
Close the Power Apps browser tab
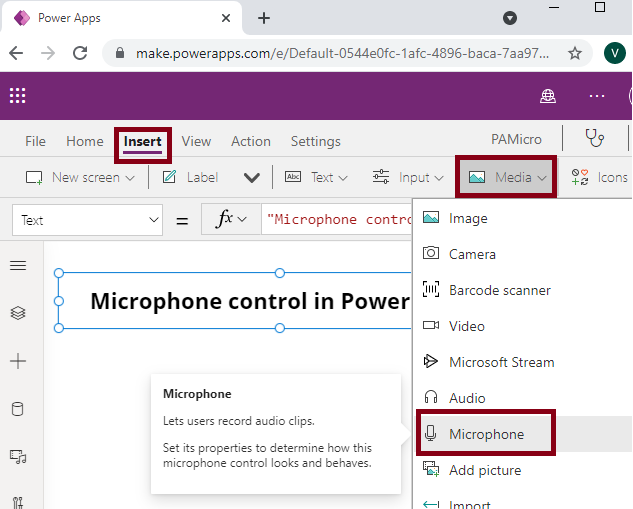click(226, 18)
